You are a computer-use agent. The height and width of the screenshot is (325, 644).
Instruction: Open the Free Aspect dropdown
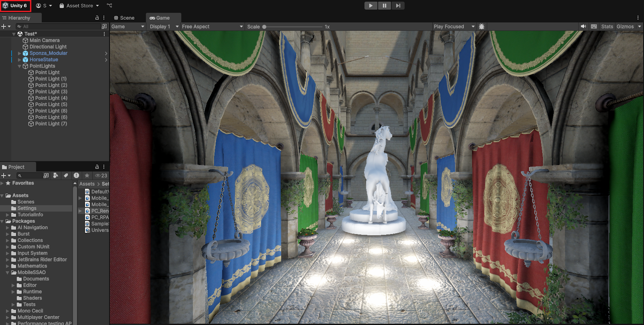213,27
